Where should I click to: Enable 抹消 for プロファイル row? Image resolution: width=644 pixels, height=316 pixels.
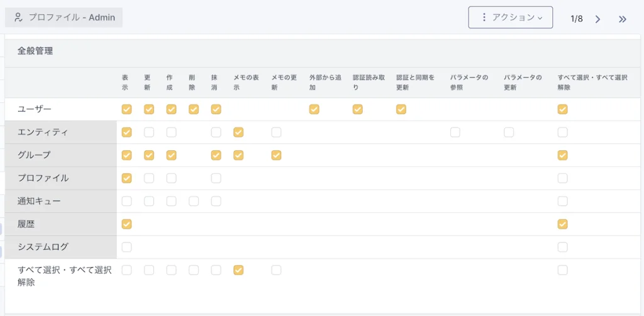coord(216,178)
